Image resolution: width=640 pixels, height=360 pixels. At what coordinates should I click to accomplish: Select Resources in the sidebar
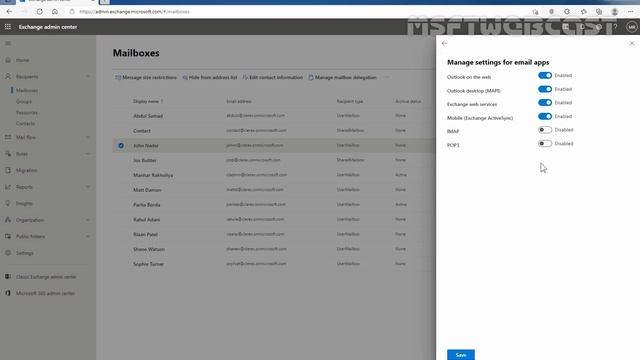coord(27,112)
